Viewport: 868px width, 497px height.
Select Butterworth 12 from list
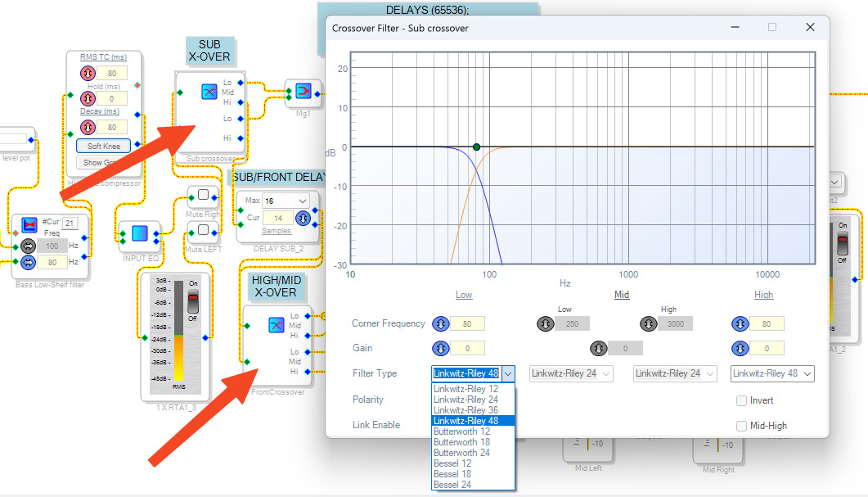474,431
